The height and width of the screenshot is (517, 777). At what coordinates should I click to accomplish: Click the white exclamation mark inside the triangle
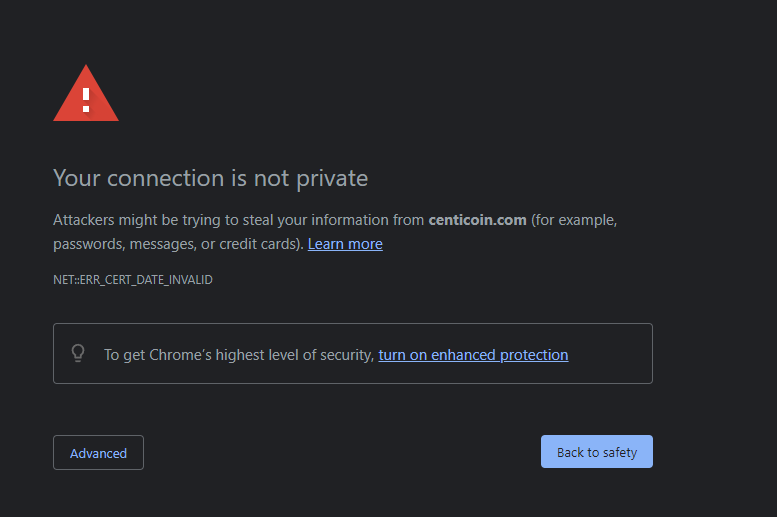[86, 100]
